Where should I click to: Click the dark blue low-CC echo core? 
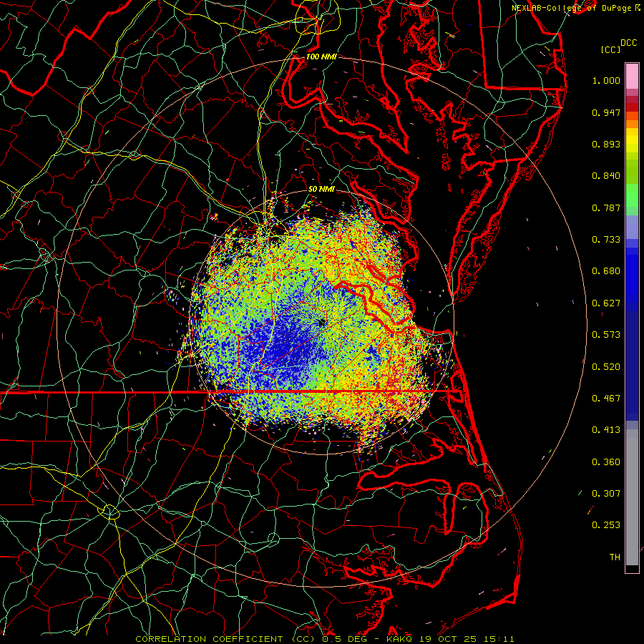click(x=283, y=349)
